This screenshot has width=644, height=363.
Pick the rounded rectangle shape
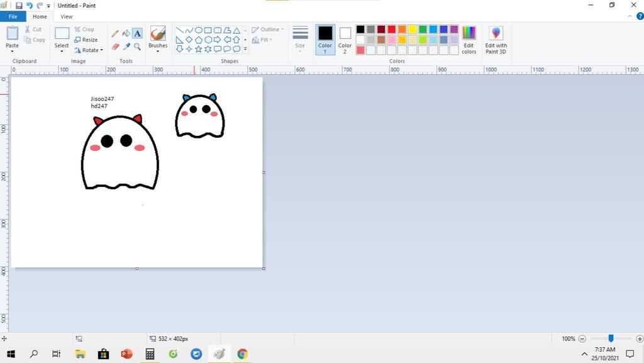(x=217, y=30)
